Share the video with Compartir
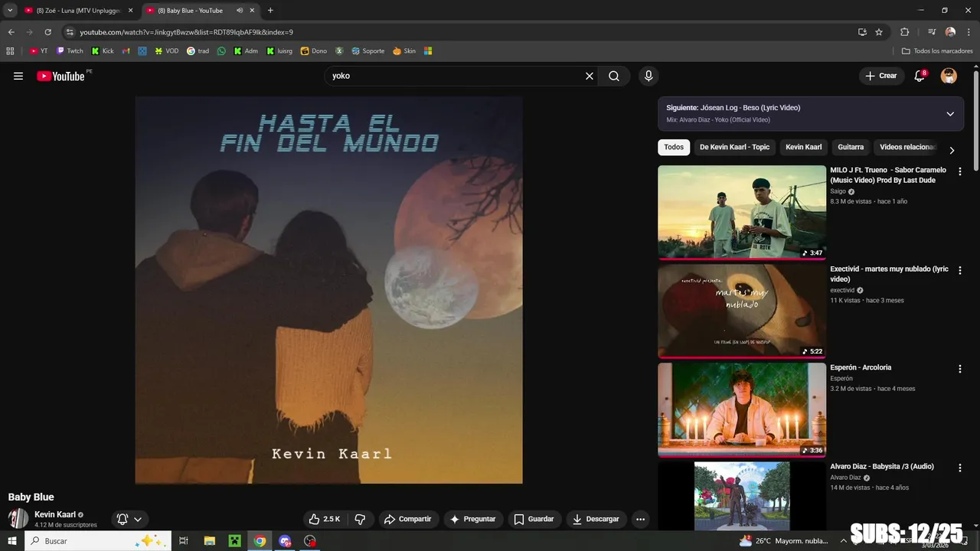Image resolution: width=980 pixels, height=551 pixels. pyautogui.click(x=408, y=519)
